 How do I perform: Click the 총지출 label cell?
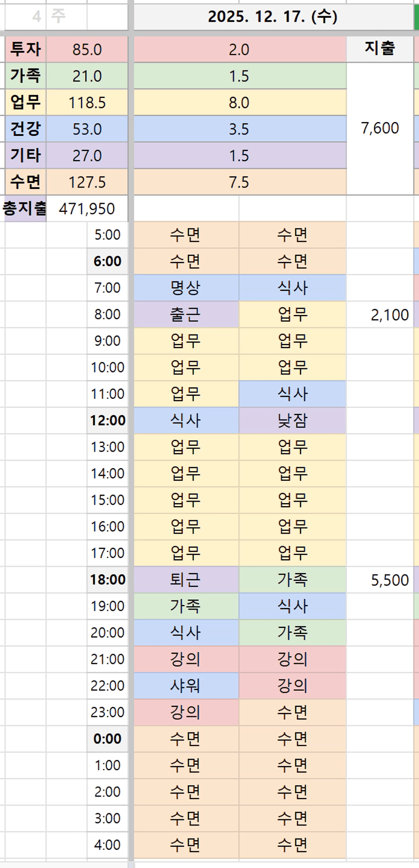[24, 208]
